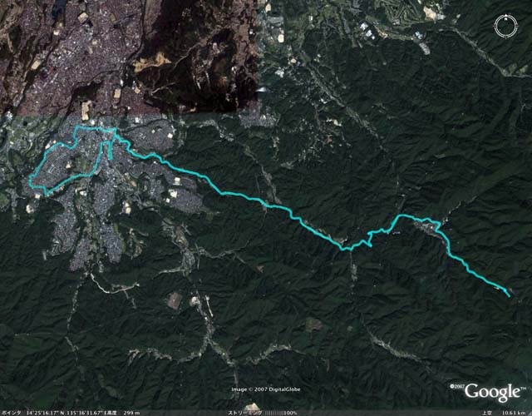This screenshot has height=416, width=532.
Task: Click the compass ring center
Action: (x=505, y=27)
